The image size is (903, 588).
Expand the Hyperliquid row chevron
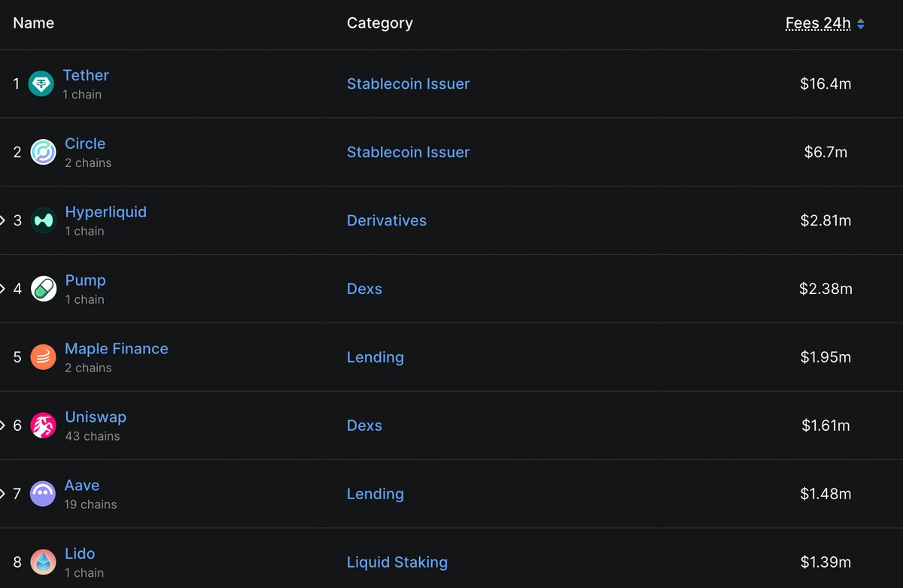coord(3,220)
